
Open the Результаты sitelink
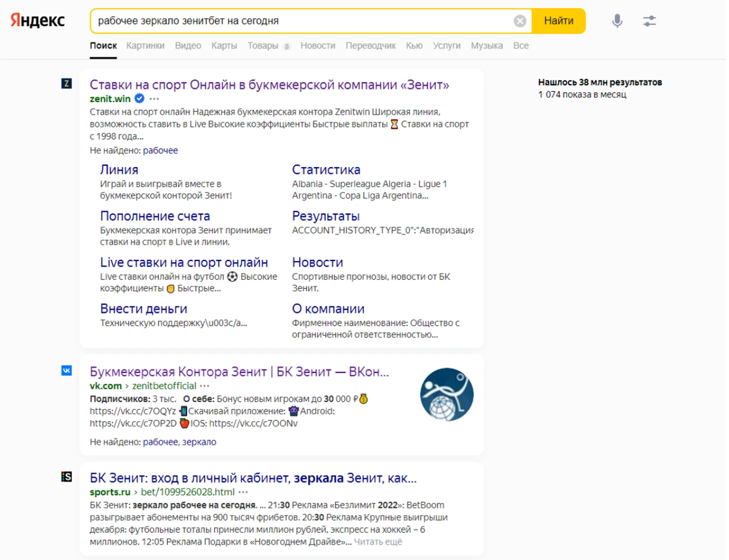point(326,216)
